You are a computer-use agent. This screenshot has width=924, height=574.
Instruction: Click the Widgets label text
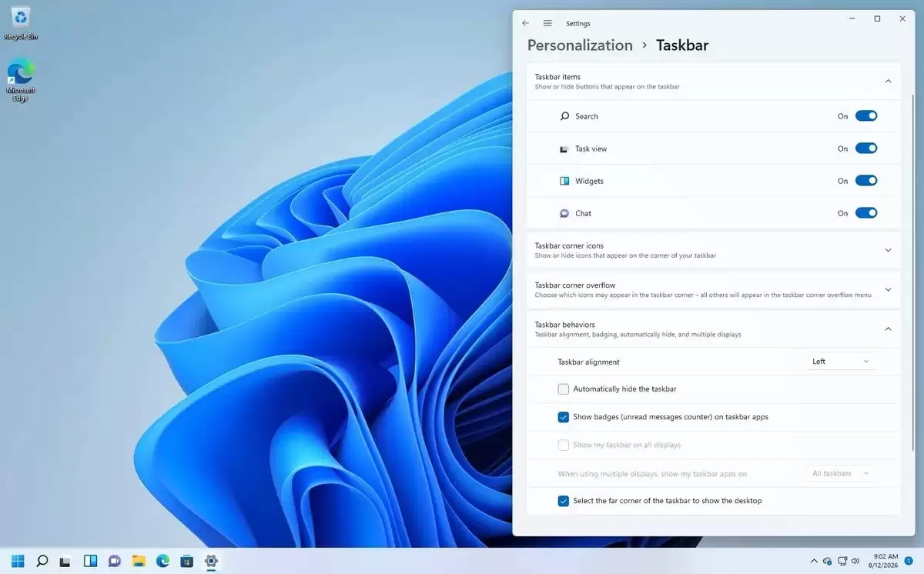pos(589,181)
